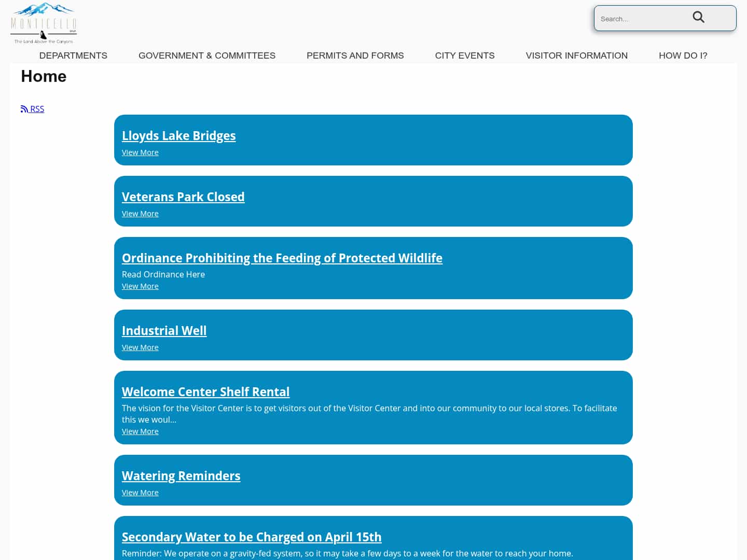This screenshot has height=560, width=747.
Task: Open the Watering Reminders announcement
Action: [181, 475]
